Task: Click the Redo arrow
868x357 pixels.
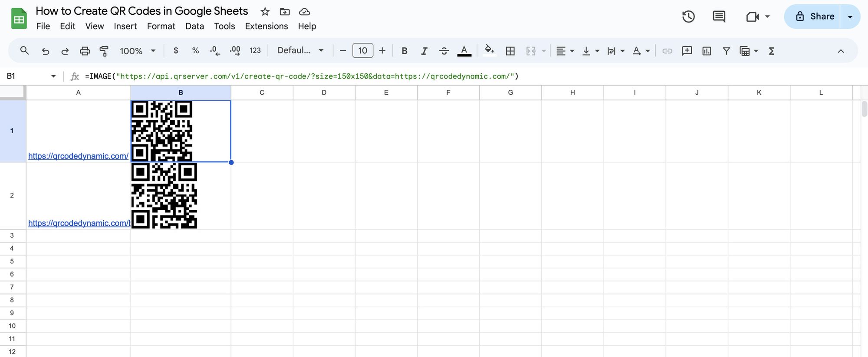Action: [65, 51]
